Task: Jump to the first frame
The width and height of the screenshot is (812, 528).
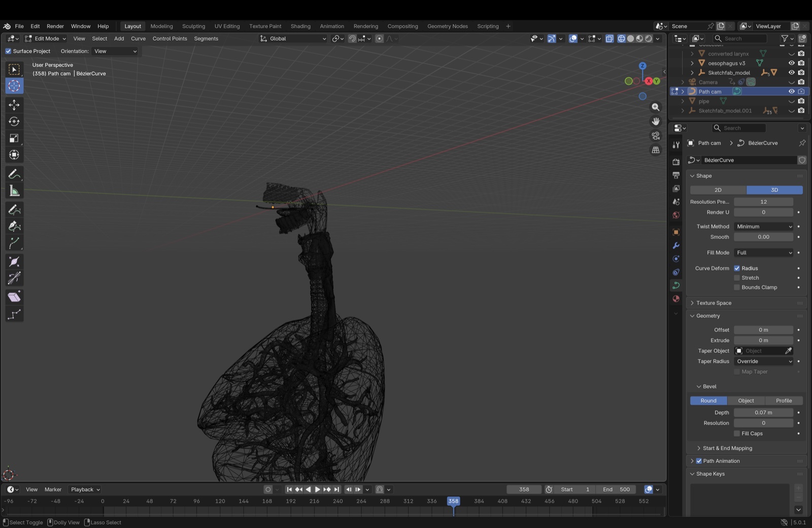Action: tap(289, 489)
